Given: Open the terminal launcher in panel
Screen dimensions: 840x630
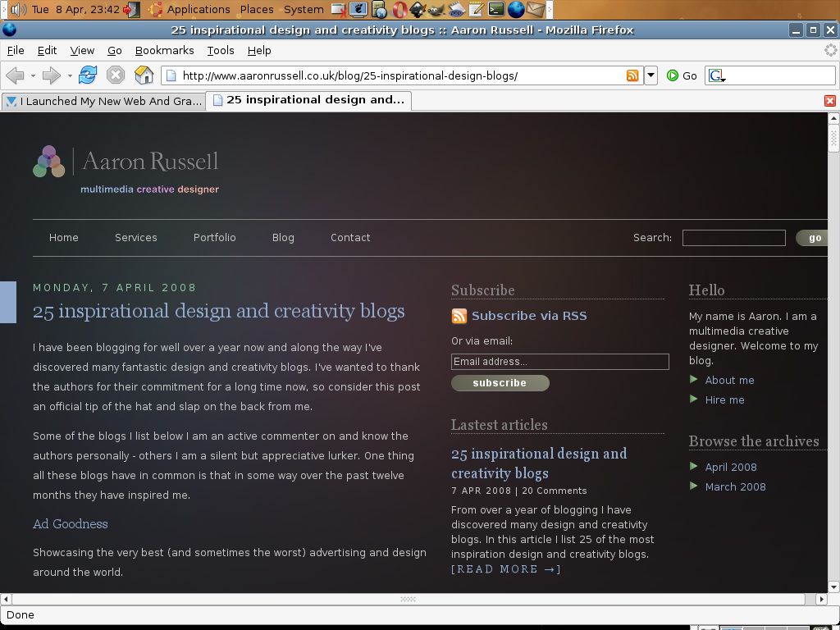Looking at the screenshot, I should pyautogui.click(x=496, y=9).
